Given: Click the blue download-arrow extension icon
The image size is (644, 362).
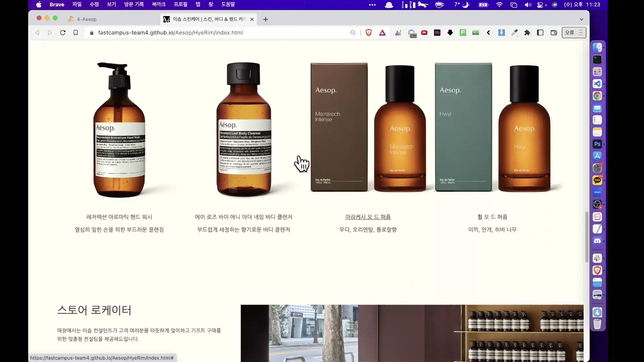Looking at the screenshot, I should click(x=501, y=33).
